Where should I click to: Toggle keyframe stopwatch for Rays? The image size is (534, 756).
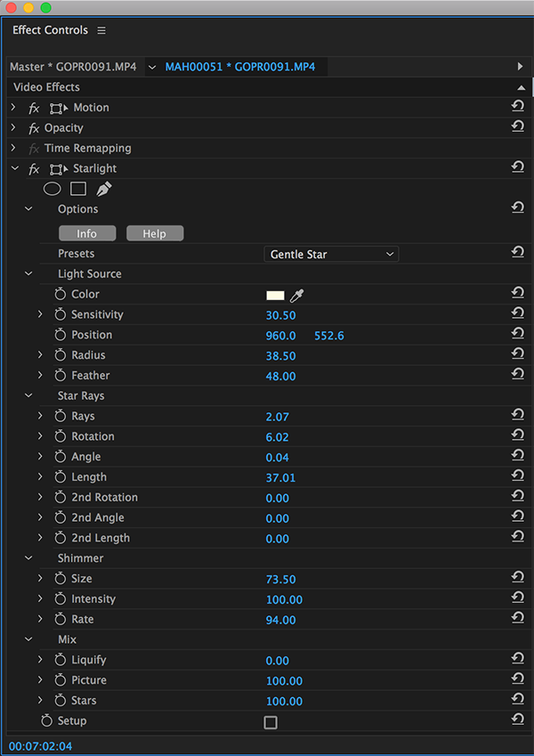click(61, 416)
